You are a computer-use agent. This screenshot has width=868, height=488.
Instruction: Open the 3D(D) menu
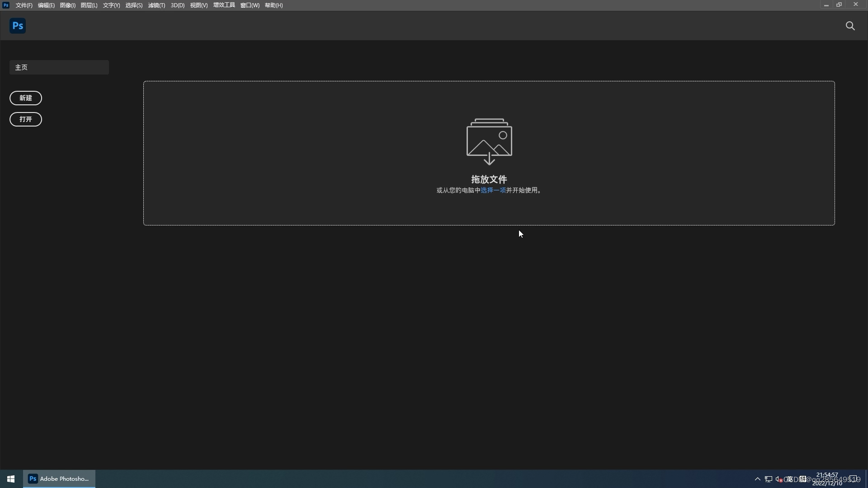[x=178, y=5]
